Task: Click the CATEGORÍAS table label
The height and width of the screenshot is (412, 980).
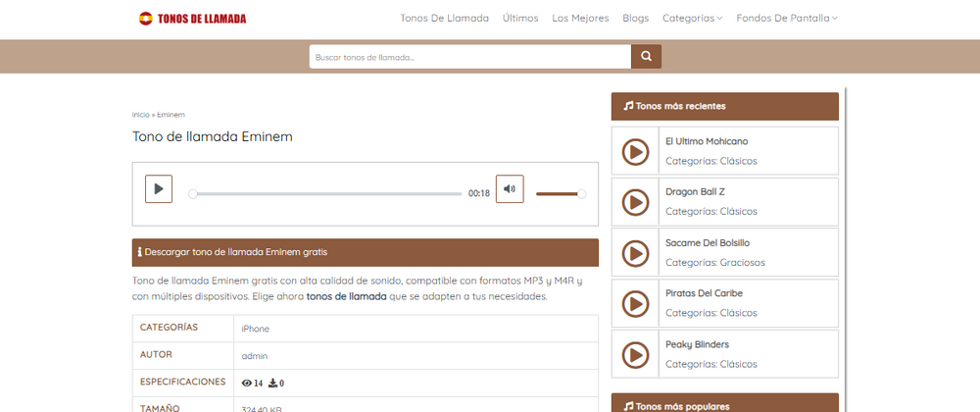Action: 169,328
